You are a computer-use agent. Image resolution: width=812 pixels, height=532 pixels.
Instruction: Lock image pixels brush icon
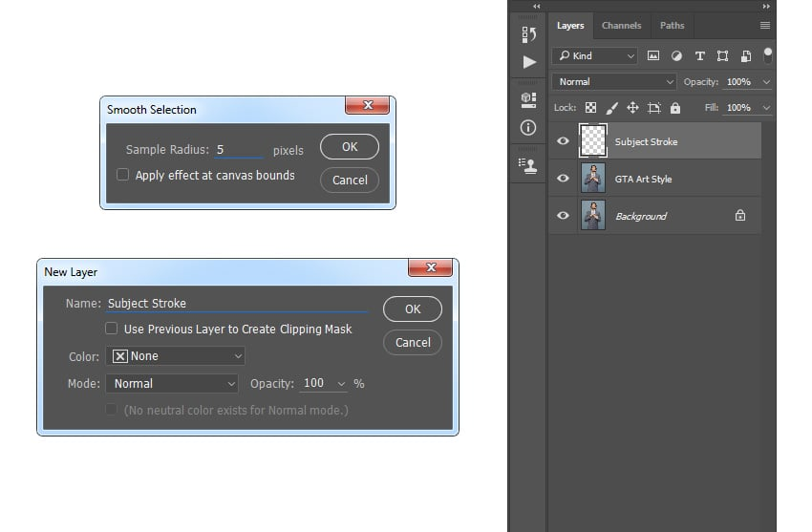pyautogui.click(x=611, y=108)
